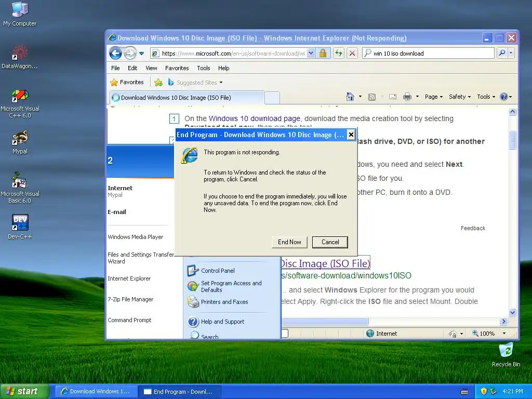The height and width of the screenshot is (399, 532).
Task: Close the End Program dialog with X
Action: click(x=351, y=135)
